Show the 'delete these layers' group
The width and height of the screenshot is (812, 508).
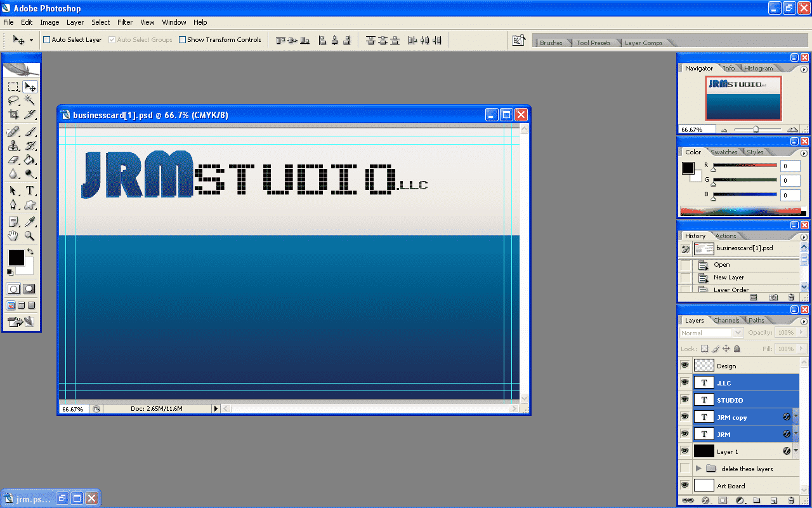point(684,468)
